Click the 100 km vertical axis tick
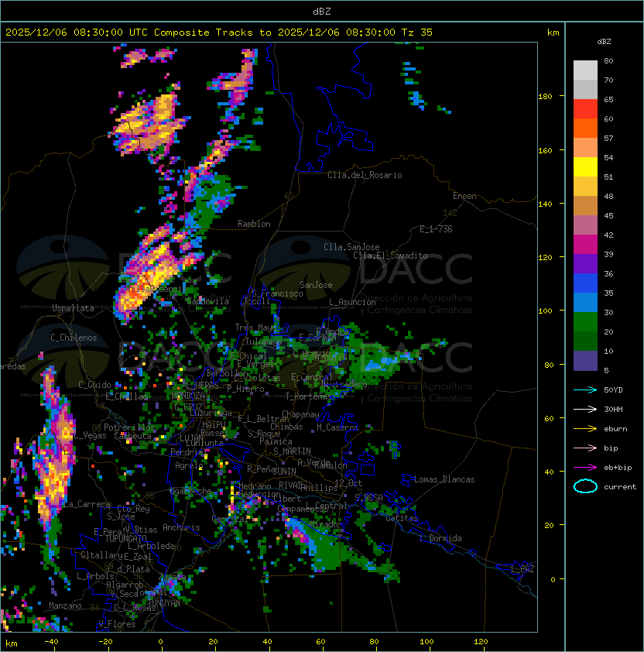This screenshot has width=644, height=652. click(545, 311)
